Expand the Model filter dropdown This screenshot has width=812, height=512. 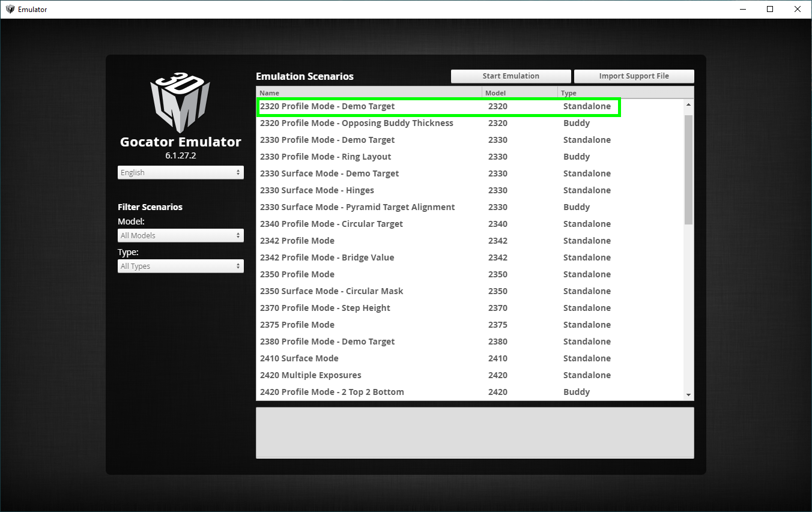pos(180,236)
